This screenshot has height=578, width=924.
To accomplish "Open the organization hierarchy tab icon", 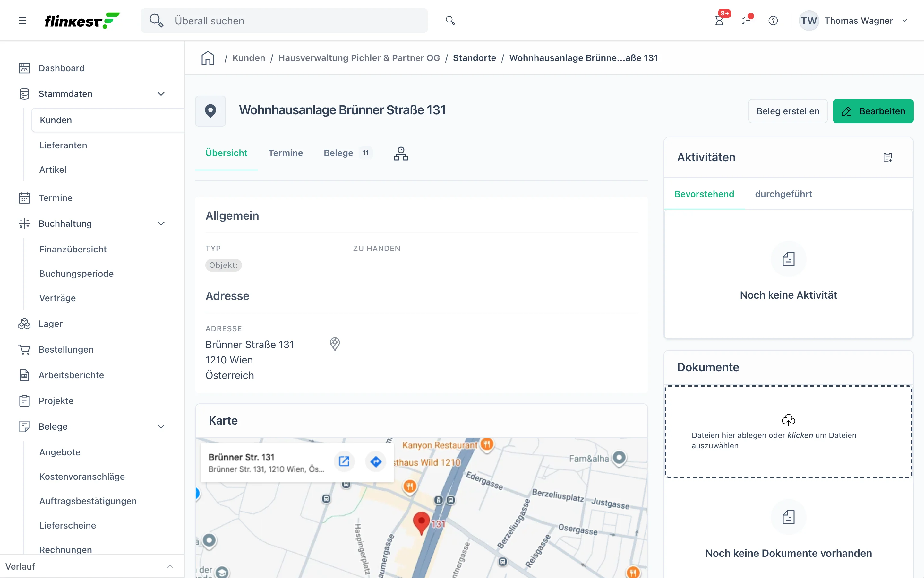I will tap(400, 153).
